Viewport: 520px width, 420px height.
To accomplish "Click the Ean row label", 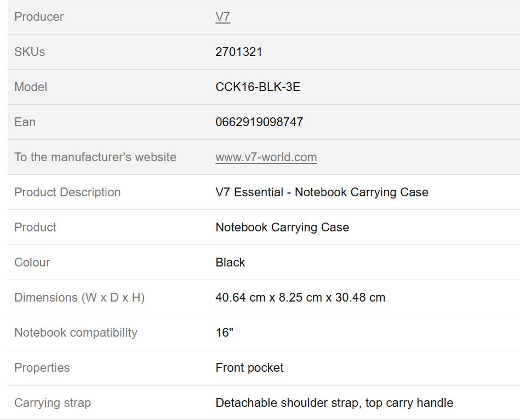I will (x=25, y=122).
